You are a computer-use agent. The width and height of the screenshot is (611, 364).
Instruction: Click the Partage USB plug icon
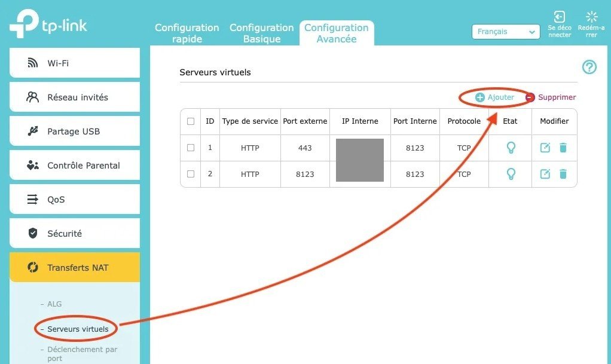33,131
